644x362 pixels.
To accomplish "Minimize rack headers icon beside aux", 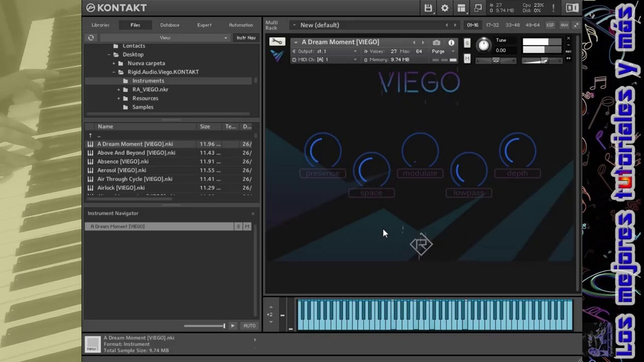I will coord(576,25).
